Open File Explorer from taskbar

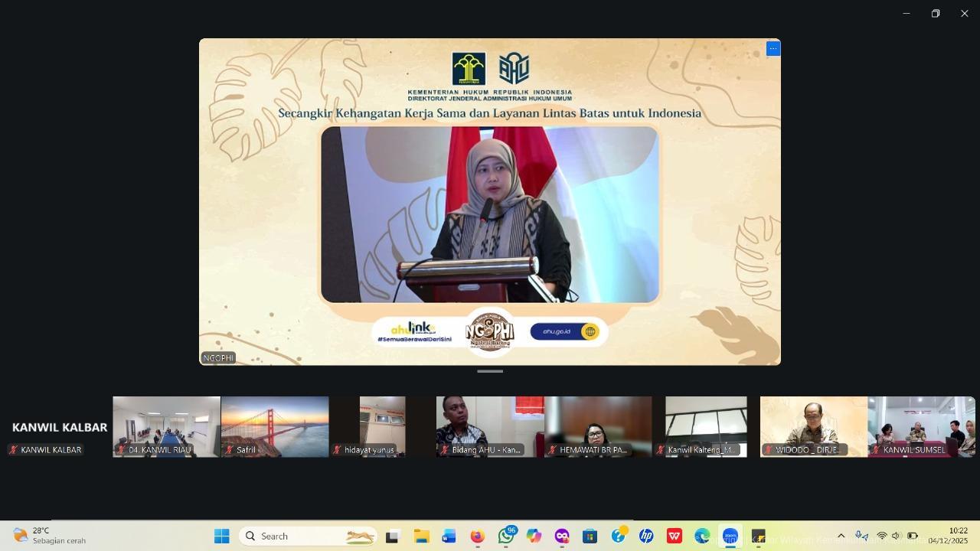pos(421,536)
